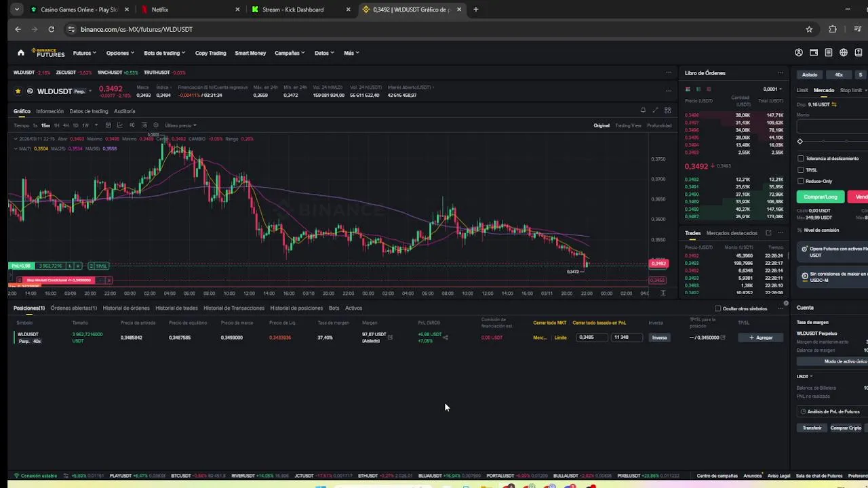This screenshot has width=868, height=488.
Task: Click the transfer funds icon beside available balance
Action: click(834, 104)
